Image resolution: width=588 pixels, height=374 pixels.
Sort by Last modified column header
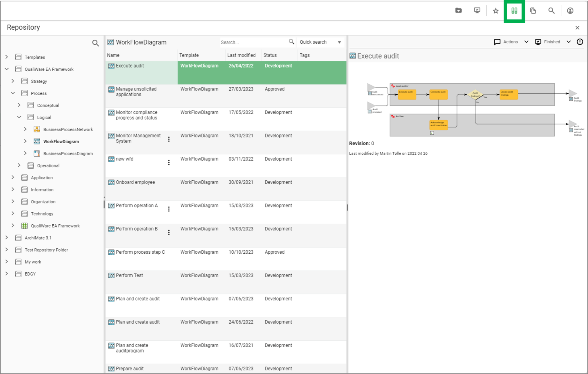pos(241,55)
